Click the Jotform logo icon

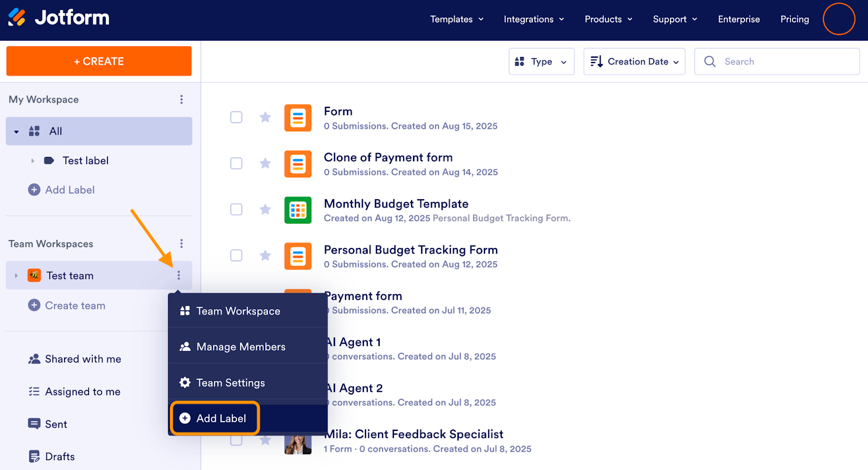(x=17, y=18)
